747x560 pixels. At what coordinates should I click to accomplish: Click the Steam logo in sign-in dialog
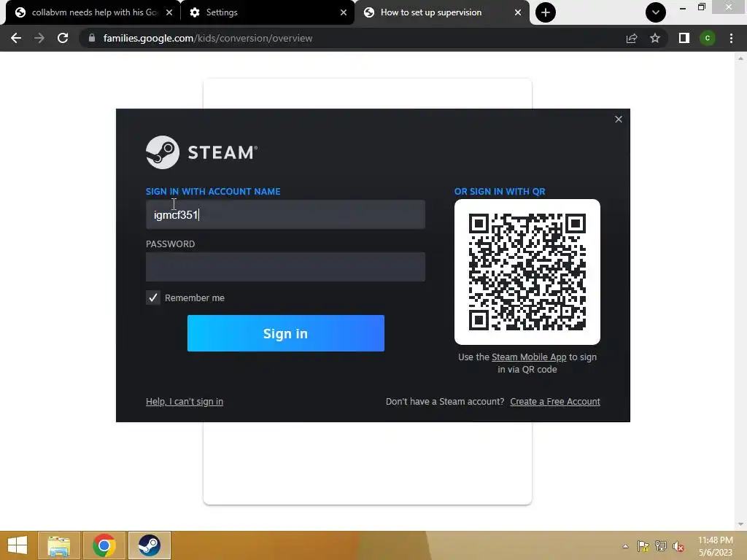pyautogui.click(x=201, y=152)
